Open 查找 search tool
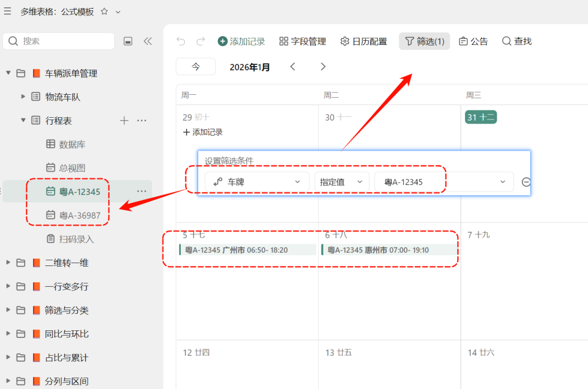588x389 pixels. 517,41
